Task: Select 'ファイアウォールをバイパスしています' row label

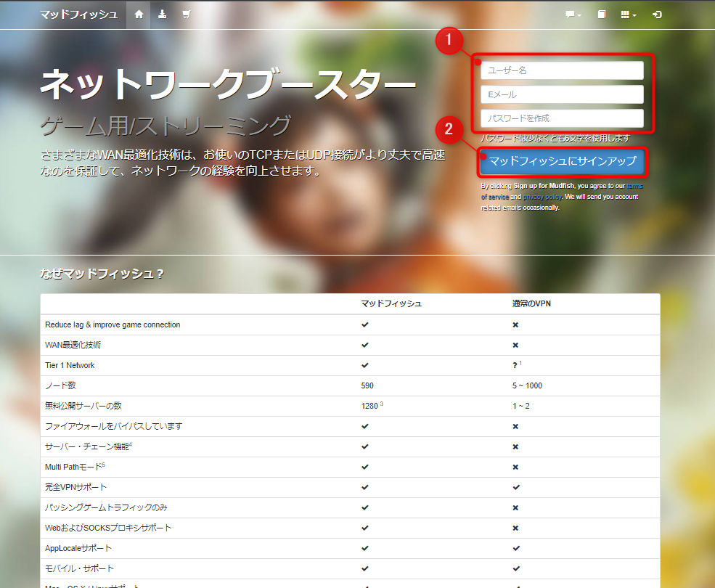Action: point(113,426)
